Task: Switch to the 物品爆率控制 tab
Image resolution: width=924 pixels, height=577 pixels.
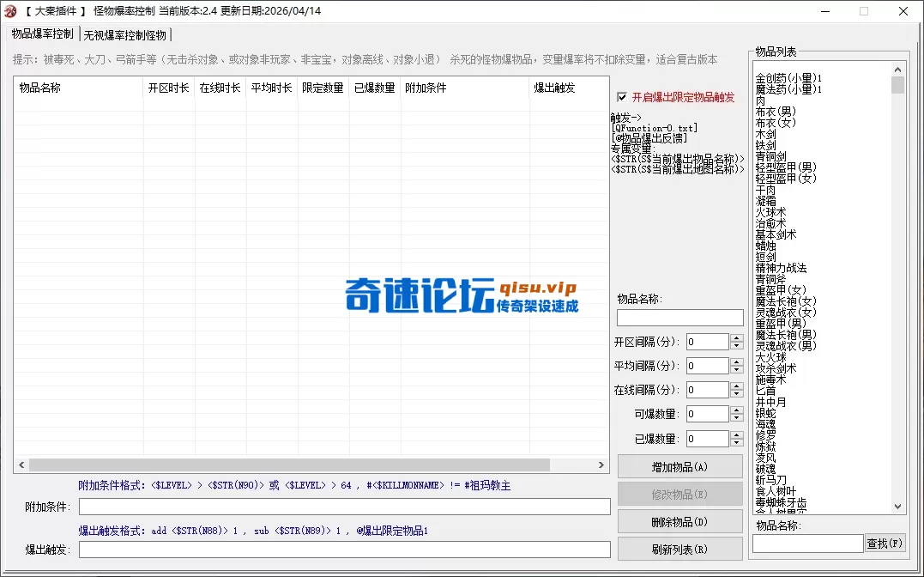Action: point(42,33)
